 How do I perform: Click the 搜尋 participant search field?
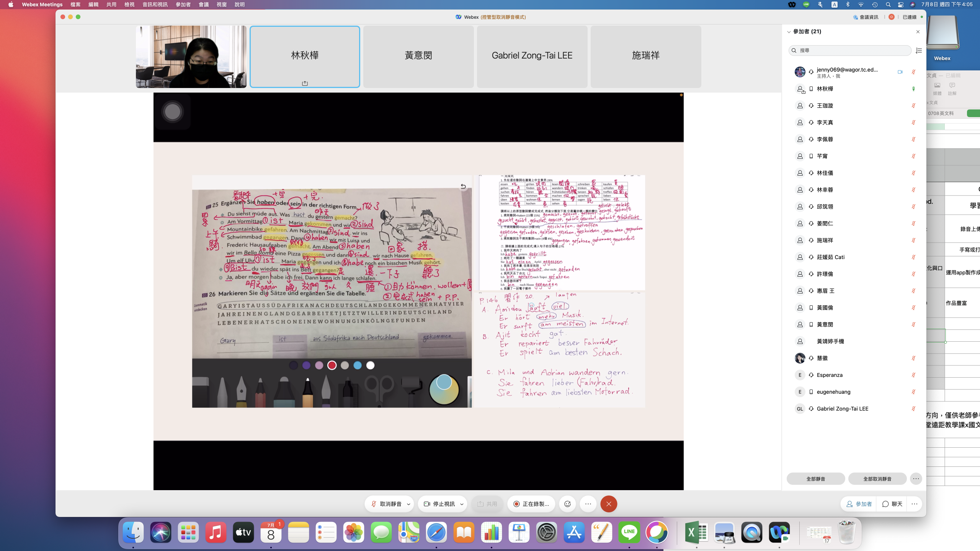[850, 51]
